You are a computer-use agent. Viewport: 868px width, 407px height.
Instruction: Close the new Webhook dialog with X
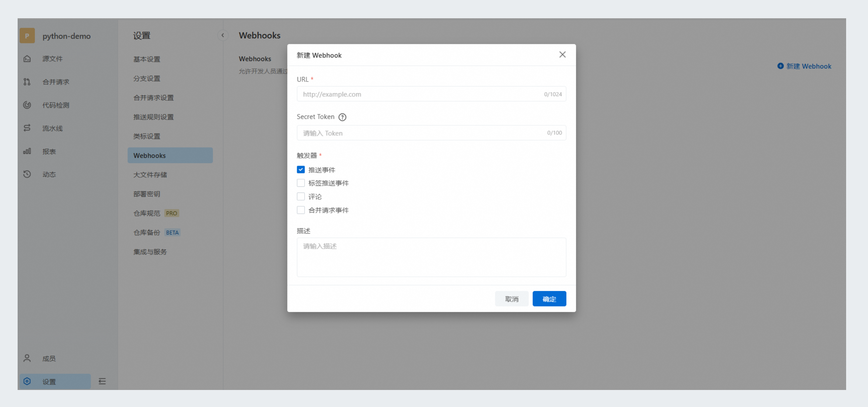pos(562,55)
